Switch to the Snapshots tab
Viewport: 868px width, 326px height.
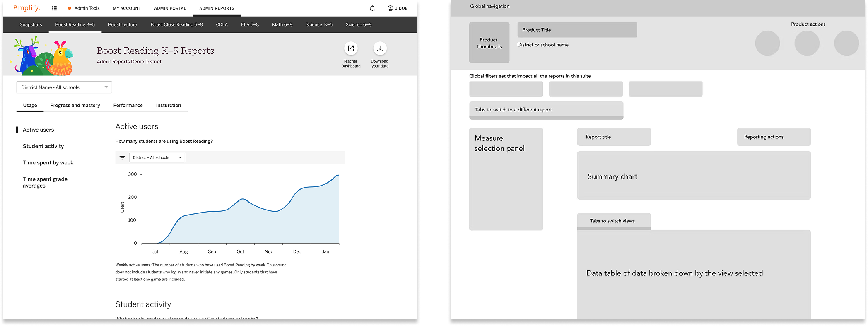tap(31, 25)
